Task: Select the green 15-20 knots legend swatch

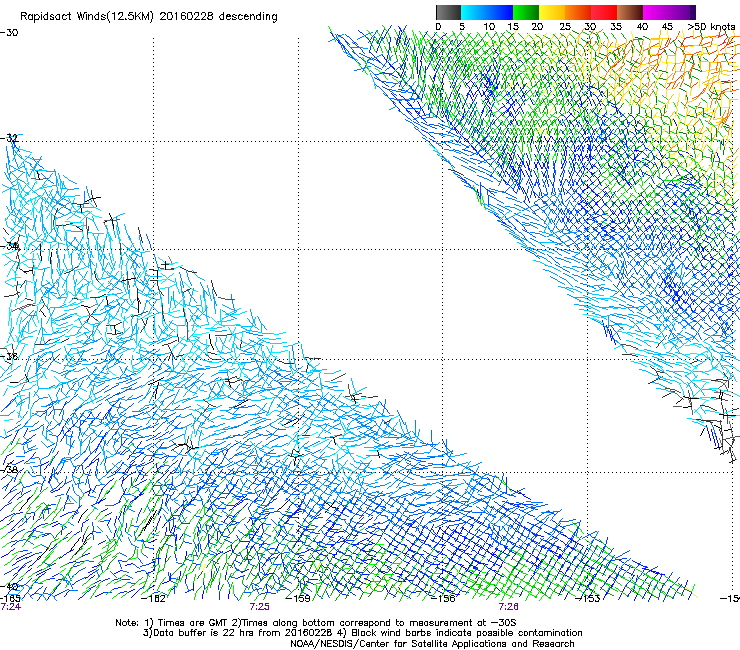Action: (x=526, y=12)
